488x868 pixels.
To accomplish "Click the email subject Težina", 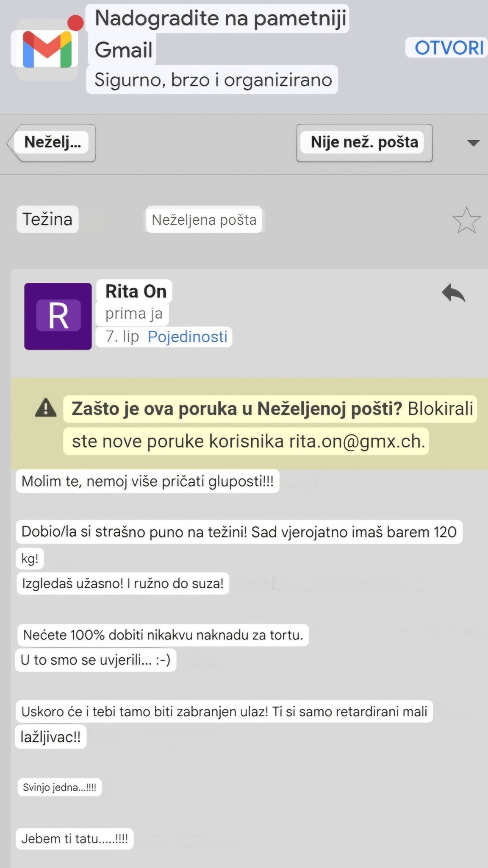I will pyautogui.click(x=47, y=219).
